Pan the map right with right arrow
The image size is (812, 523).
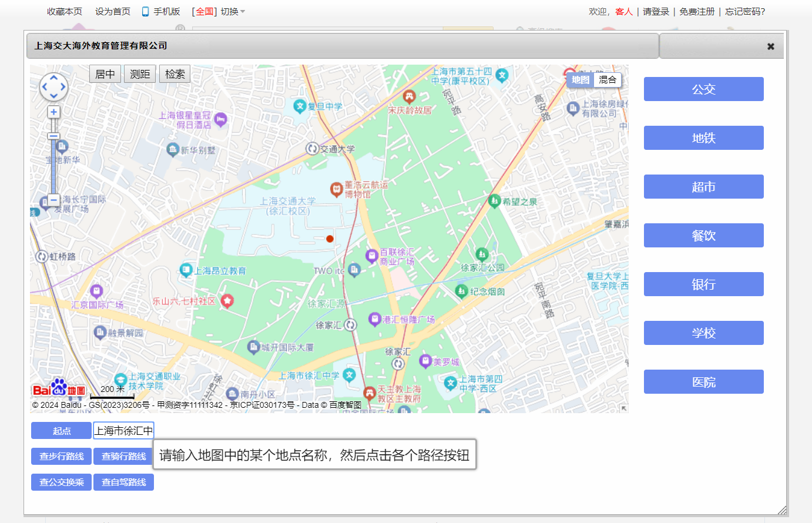pyautogui.click(x=63, y=87)
